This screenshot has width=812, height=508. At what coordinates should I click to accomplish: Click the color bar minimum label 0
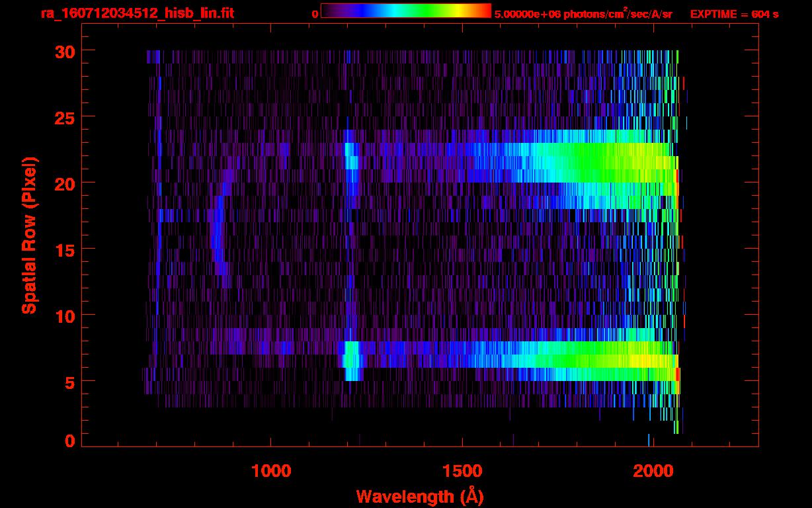point(315,14)
